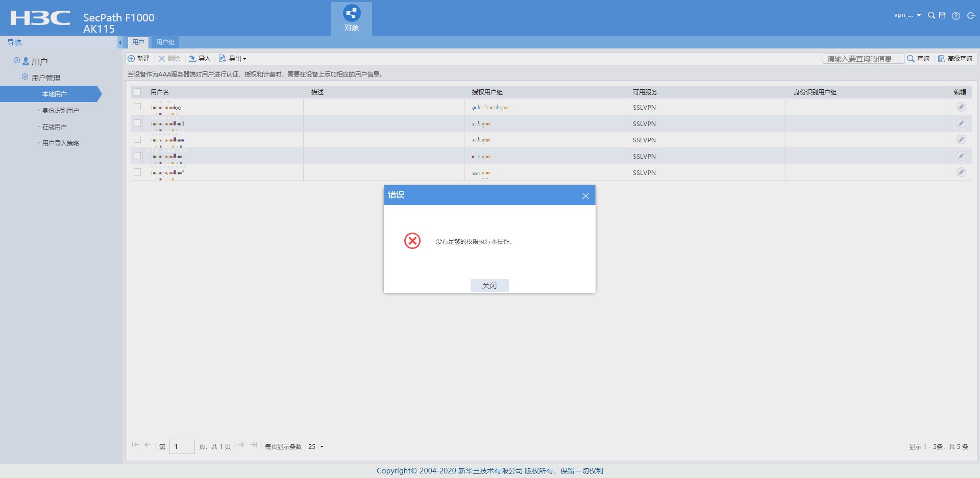Open the 对象 module icon
This screenshot has height=478, width=980.
(351, 18)
